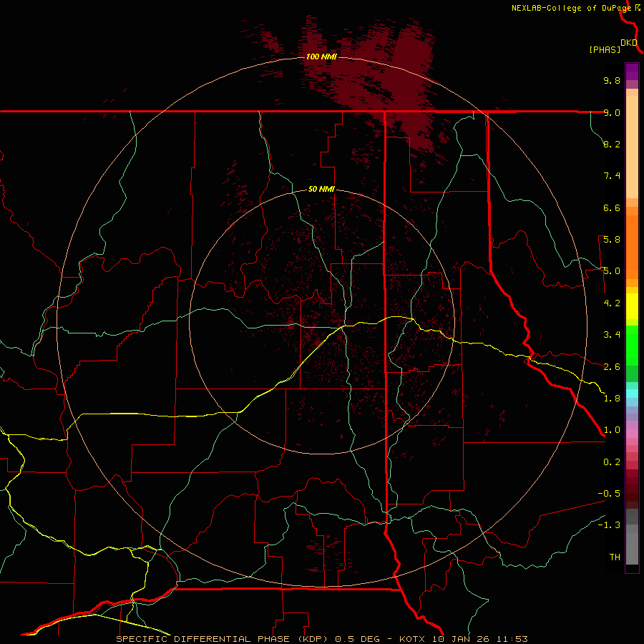Click the 1.0 scale value

[x=612, y=430]
